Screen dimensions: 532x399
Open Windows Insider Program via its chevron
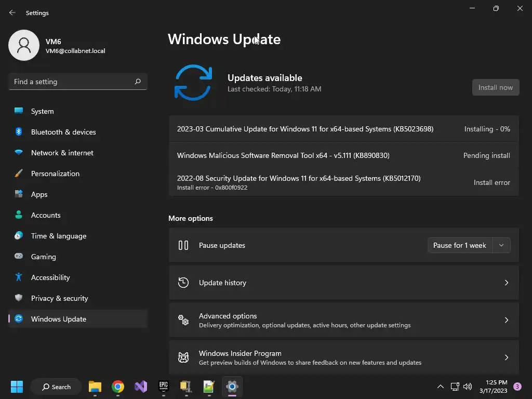click(x=506, y=357)
